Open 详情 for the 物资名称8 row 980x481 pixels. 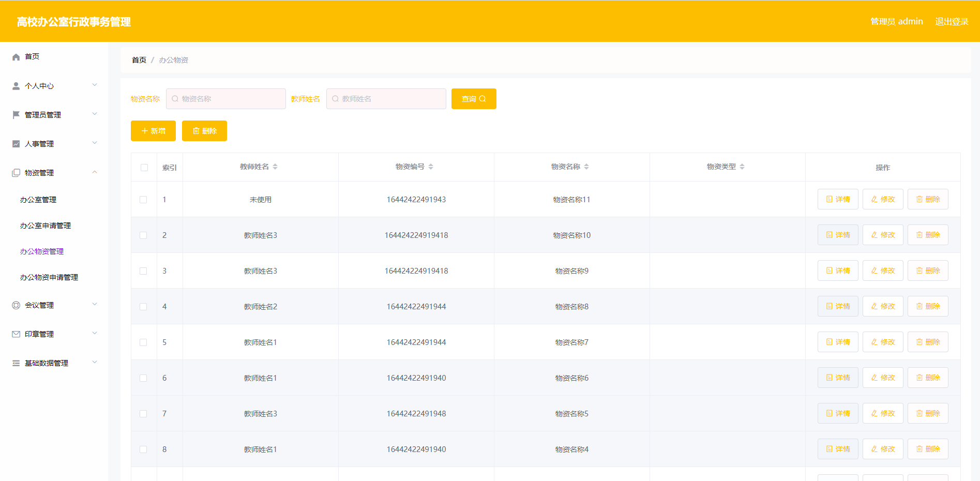pos(838,306)
